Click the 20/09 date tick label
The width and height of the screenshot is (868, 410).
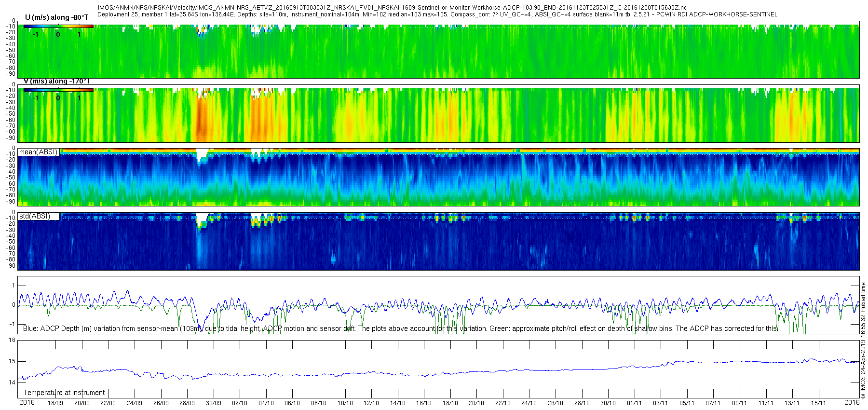[x=81, y=403]
